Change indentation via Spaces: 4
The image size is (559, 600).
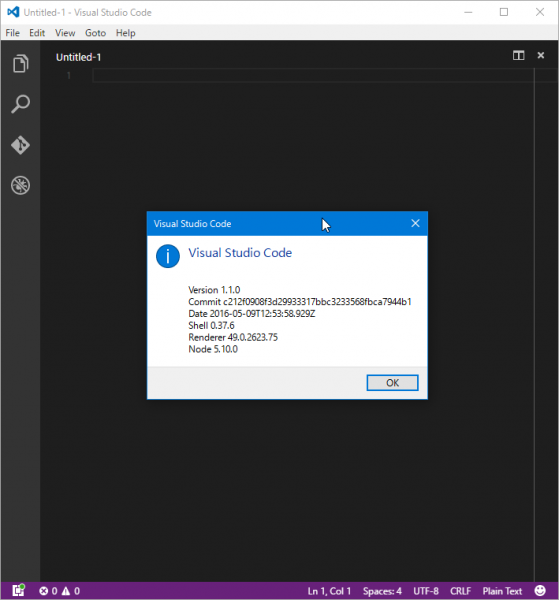click(382, 591)
